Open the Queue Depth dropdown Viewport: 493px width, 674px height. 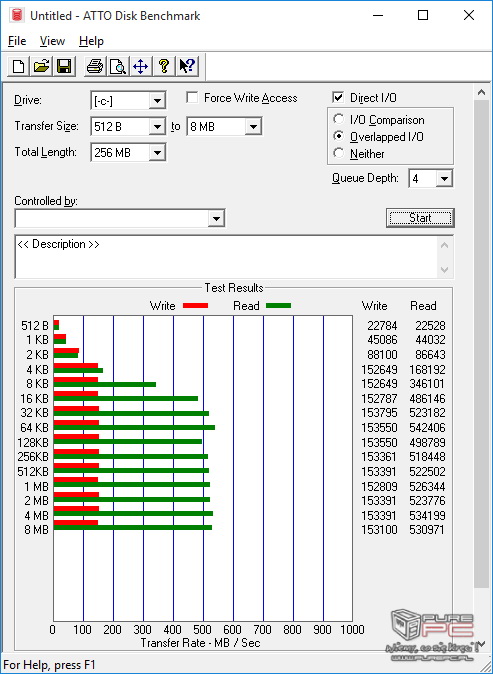444,178
